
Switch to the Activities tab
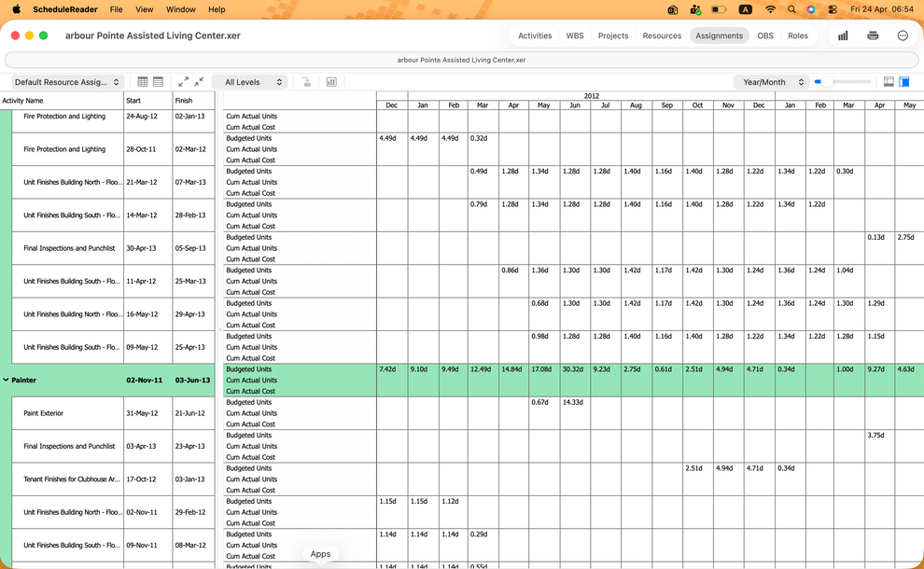[x=535, y=36]
